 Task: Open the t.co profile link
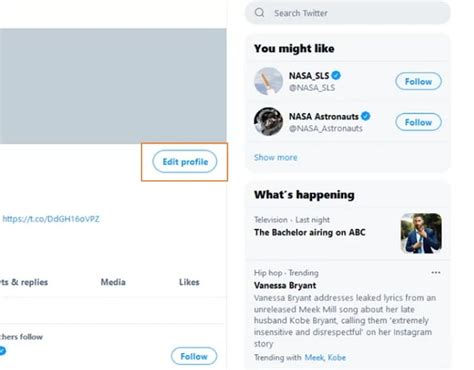51,219
